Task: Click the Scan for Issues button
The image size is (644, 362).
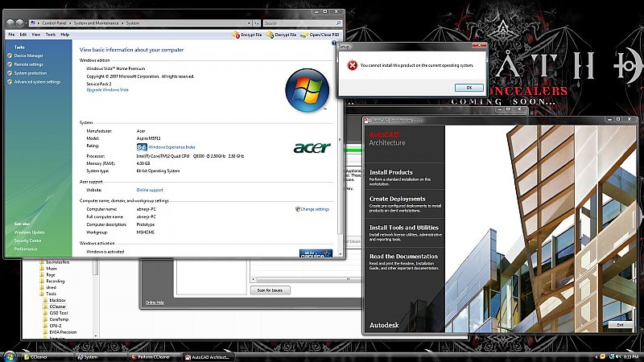Action: 270,290
